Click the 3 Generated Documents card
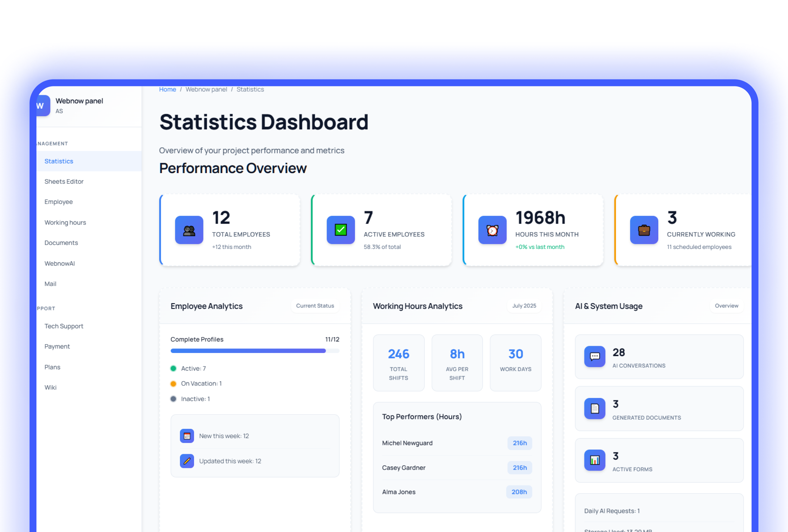The image size is (788, 532). coord(659,409)
